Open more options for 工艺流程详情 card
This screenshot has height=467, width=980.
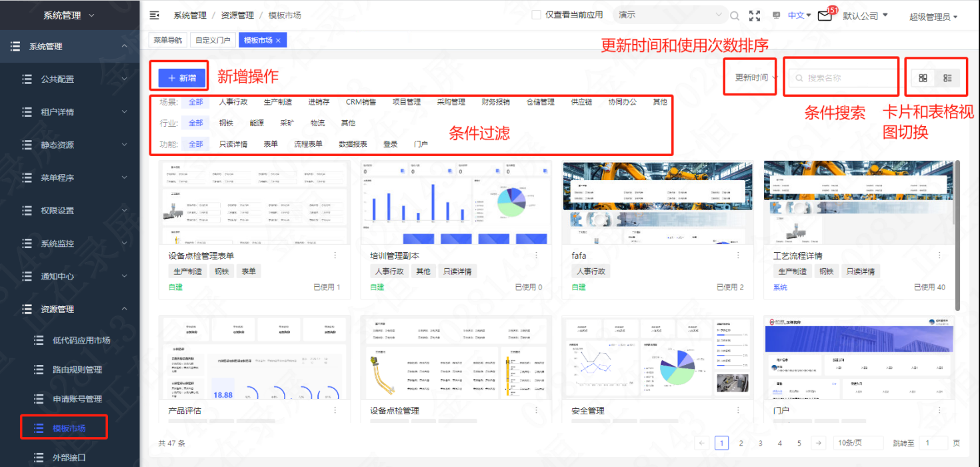click(x=939, y=256)
